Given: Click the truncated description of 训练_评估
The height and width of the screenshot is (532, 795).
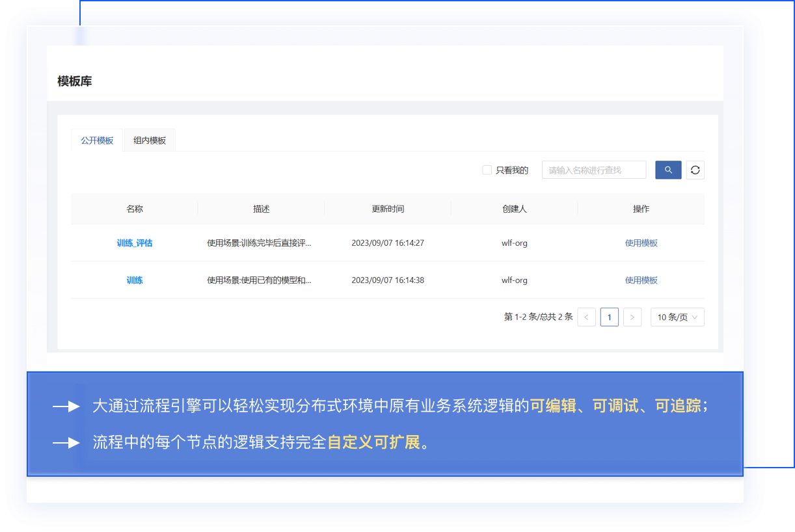Looking at the screenshot, I should click(260, 243).
